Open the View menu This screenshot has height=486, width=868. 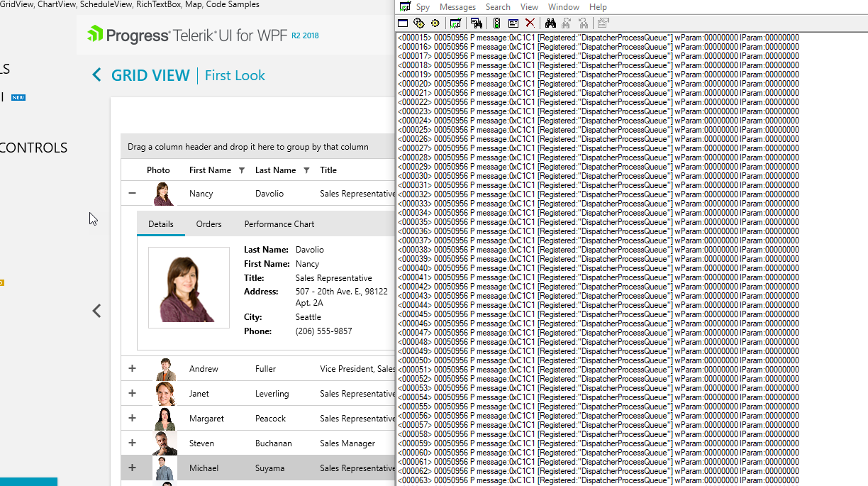[x=529, y=6]
